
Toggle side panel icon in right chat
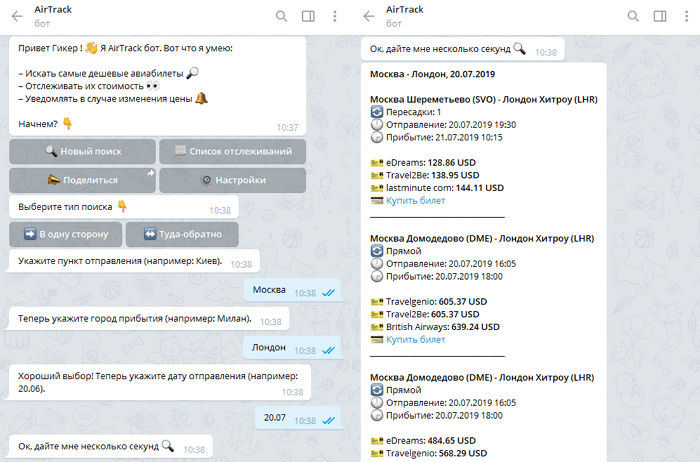click(x=659, y=16)
